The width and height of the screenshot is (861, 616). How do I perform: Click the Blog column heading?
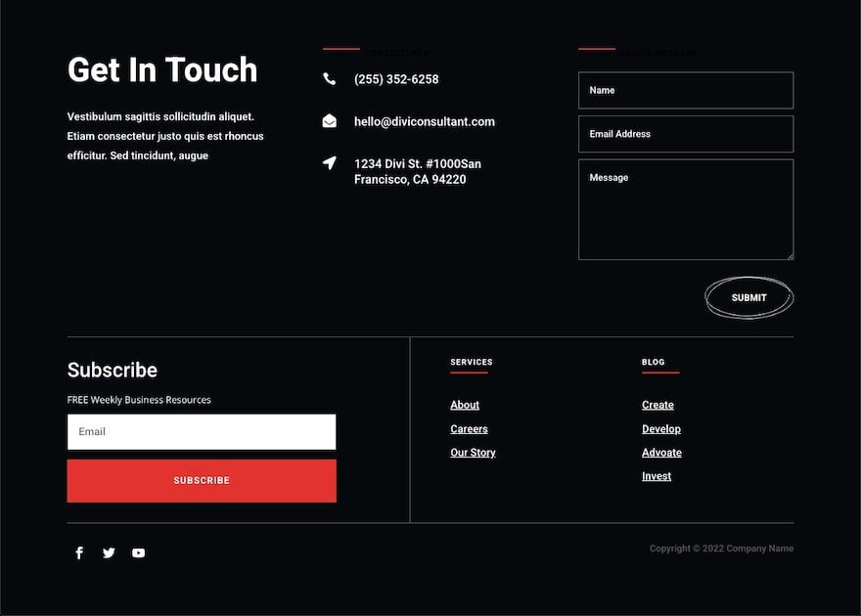point(653,362)
